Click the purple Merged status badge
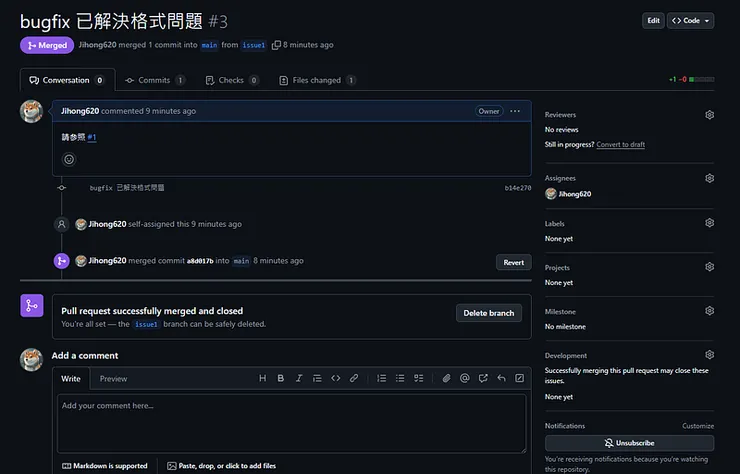Image resolution: width=740 pixels, height=474 pixels. pos(47,45)
